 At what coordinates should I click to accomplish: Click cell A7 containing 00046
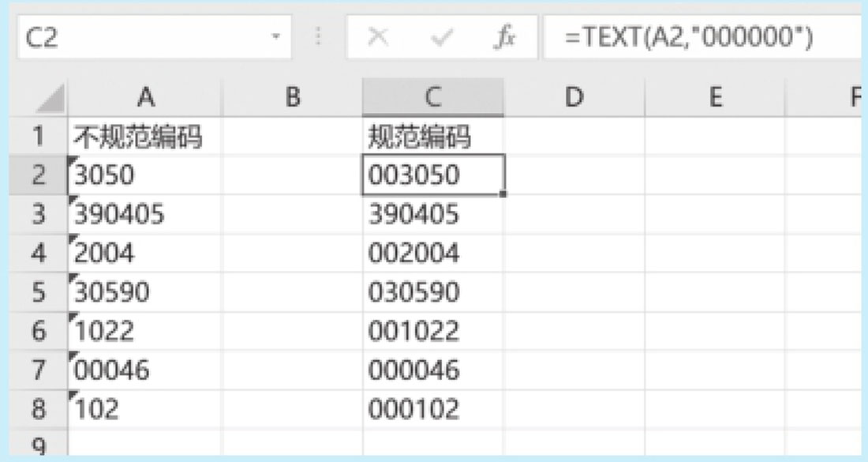click(x=145, y=370)
